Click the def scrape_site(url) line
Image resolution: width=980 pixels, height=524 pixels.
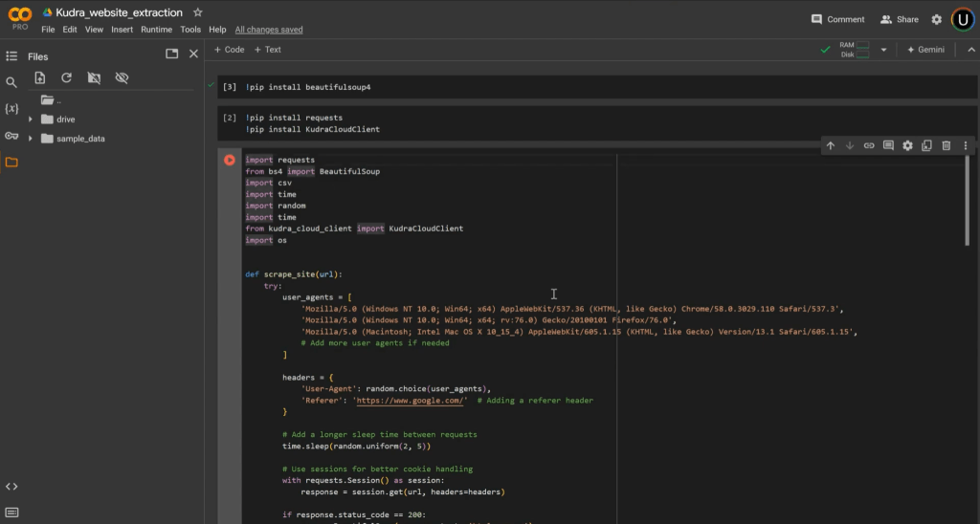tap(294, 274)
